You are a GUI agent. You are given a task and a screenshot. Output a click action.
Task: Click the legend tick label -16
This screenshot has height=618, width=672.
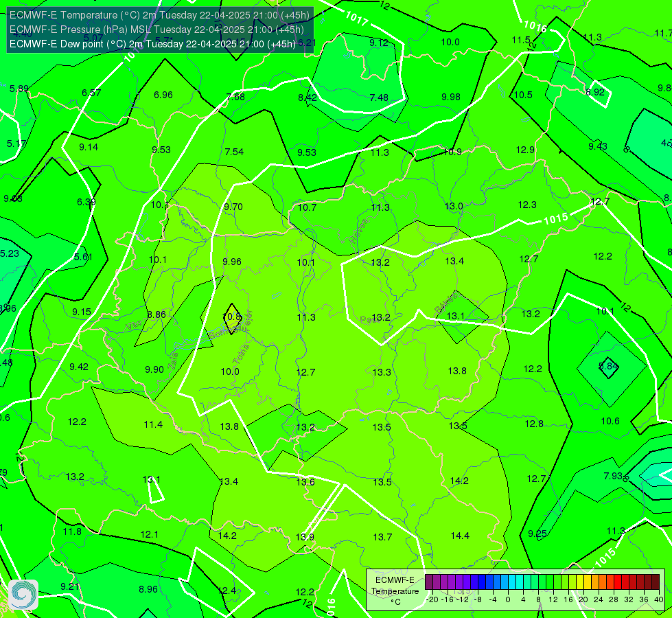click(448, 599)
